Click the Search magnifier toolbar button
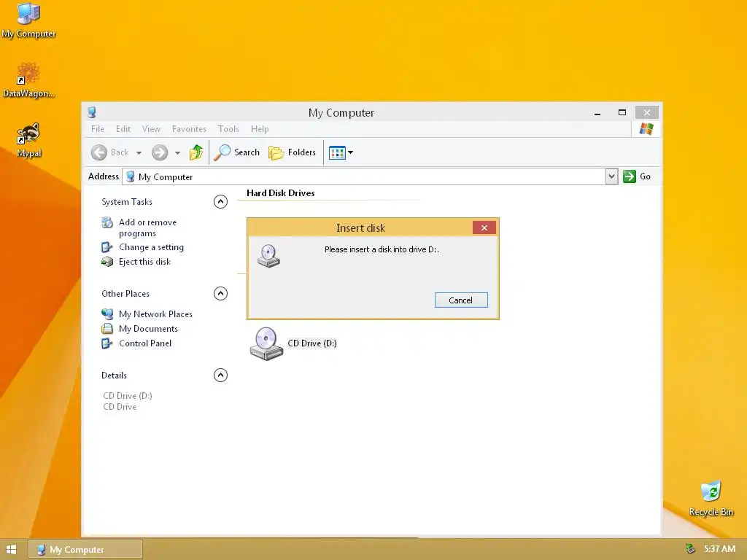 pyautogui.click(x=237, y=152)
